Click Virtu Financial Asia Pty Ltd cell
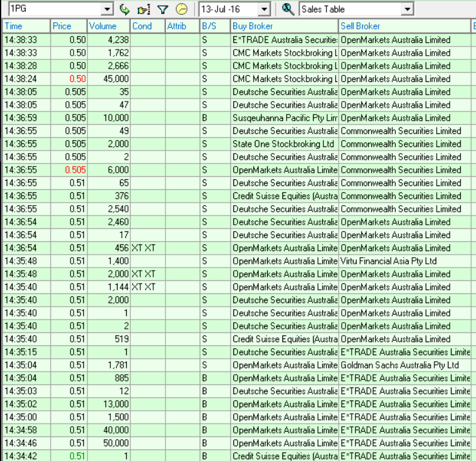Screen dimensions: 476x461 pos(404,261)
